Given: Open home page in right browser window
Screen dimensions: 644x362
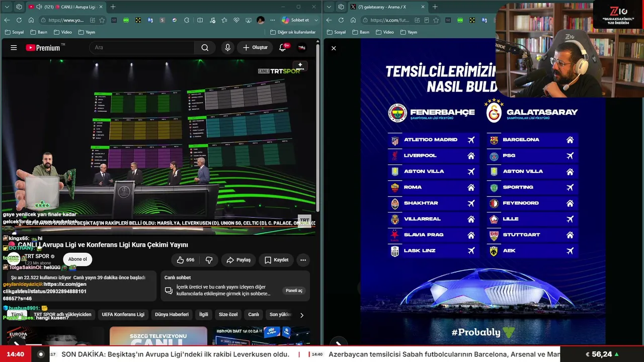Looking at the screenshot, I should click(353, 20).
